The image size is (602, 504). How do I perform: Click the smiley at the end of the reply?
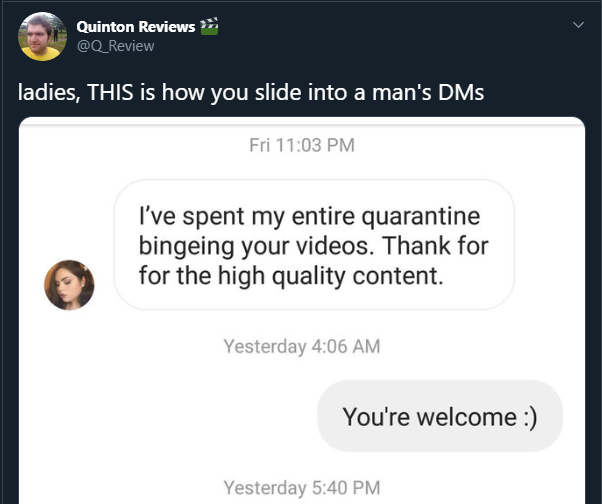(x=531, y=417)
